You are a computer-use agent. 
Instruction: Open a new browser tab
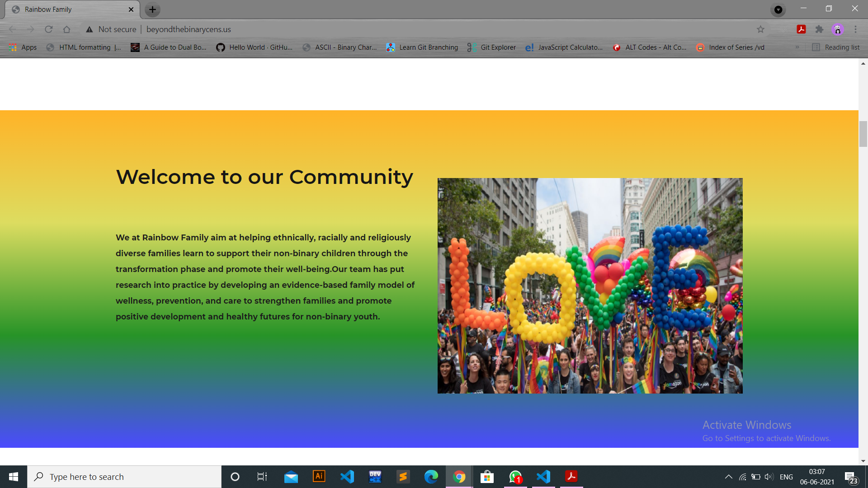152,9
